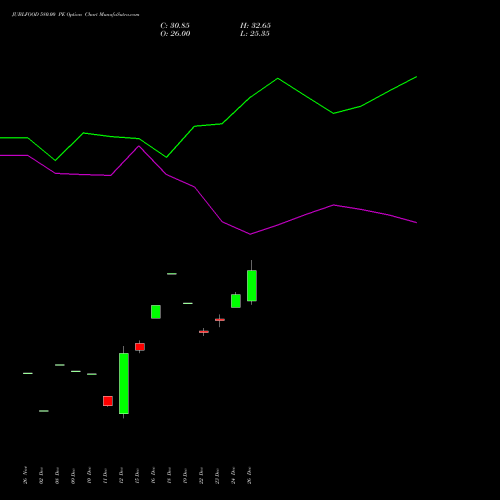Select the open value O: 26.00
500x500 pixels.
175,33
